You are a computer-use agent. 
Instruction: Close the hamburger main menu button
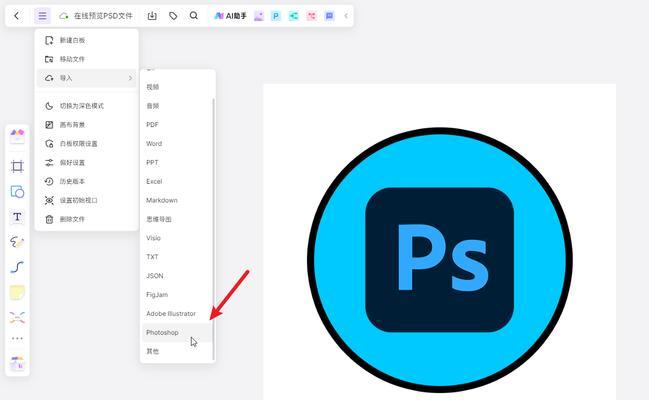click(x=42, y=16)
